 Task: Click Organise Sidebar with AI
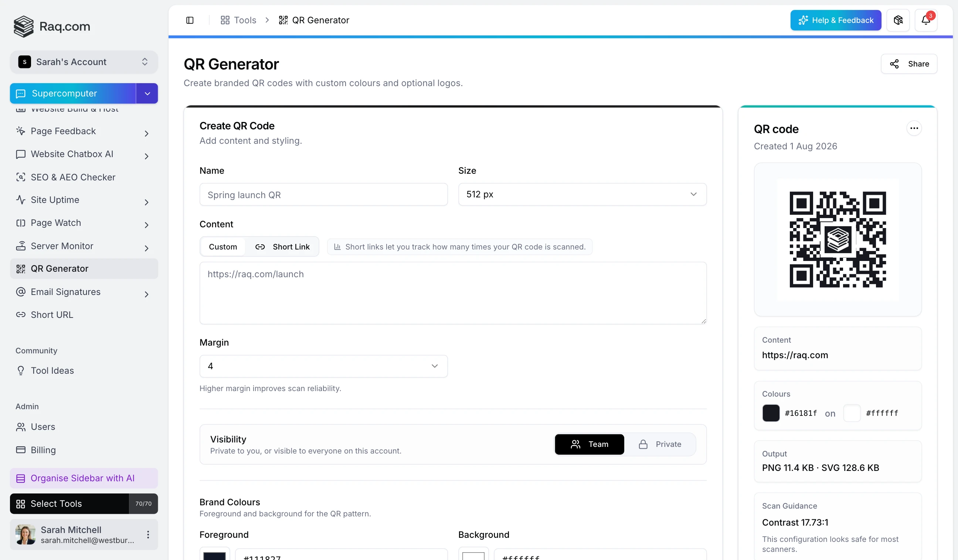[84, 478]
